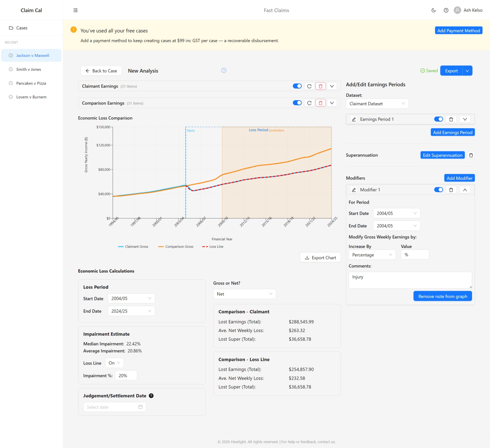Screen dimensions: 490x448
Task: Select the dark mode moon icon
Action: pos(434,10)
